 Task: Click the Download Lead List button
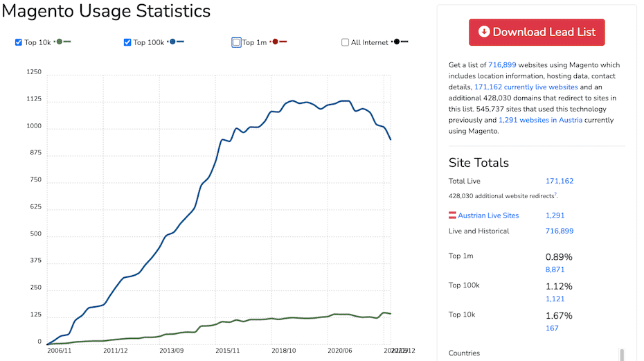tap(537, 32)
